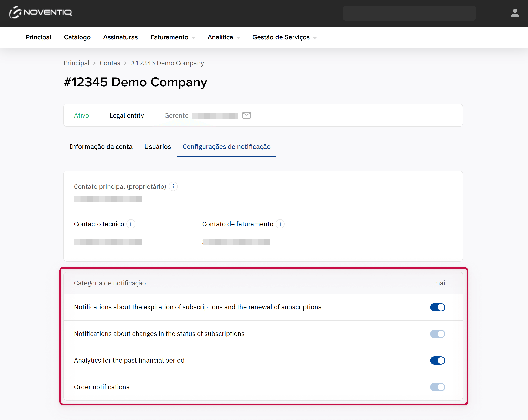Open the Catálogo menu item
Screen dimensions: 528x420
coord(77,37)
